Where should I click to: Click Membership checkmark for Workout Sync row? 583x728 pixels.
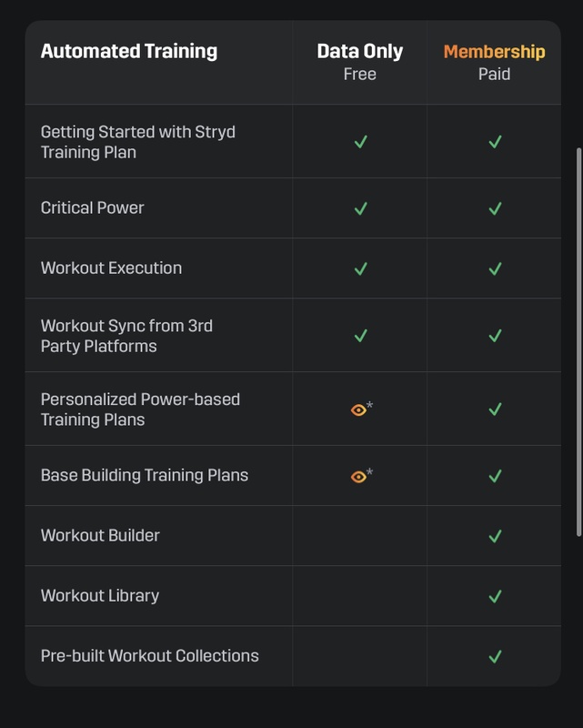(495, 336)
